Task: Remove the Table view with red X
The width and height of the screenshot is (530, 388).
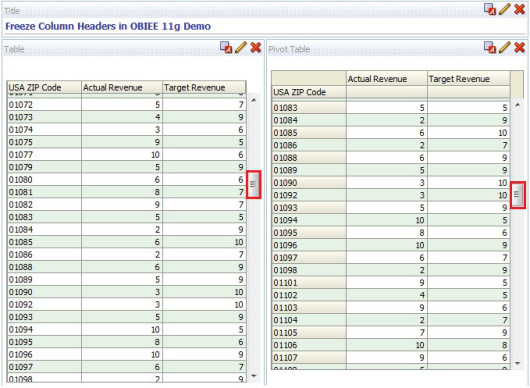Action: tap(256, 47)
